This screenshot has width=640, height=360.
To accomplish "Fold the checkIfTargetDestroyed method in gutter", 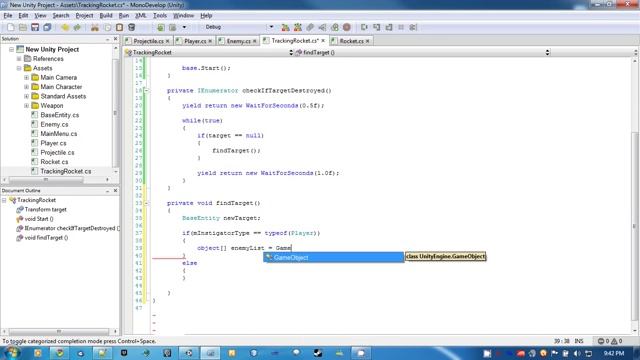I will coord(147,91).
